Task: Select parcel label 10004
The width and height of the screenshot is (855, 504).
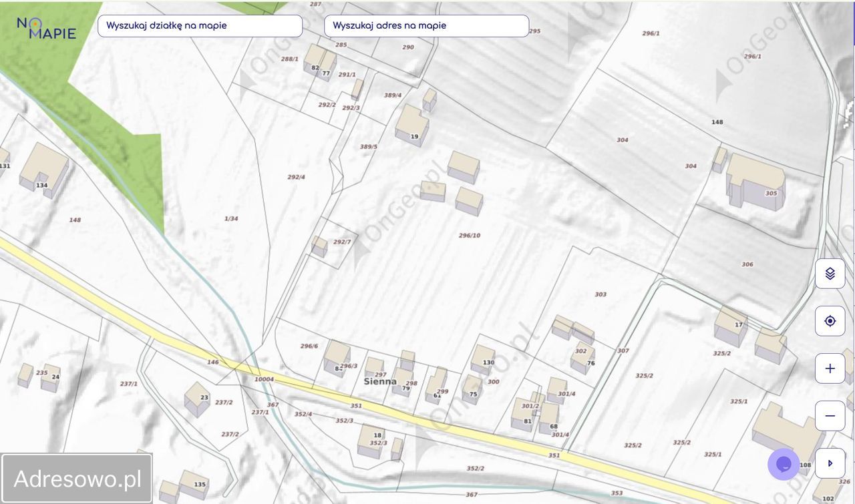Action: click(264, 379)
